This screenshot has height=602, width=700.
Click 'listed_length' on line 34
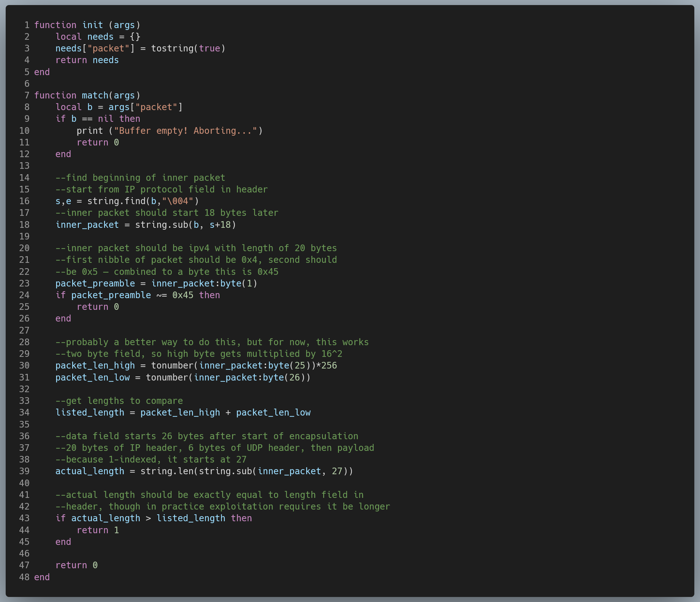click(x=90, y=412)
